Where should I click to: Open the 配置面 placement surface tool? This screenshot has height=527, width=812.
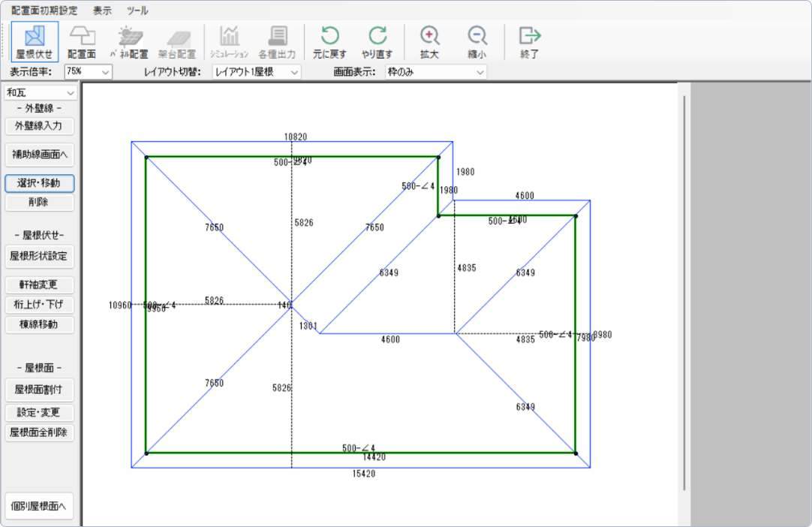click(81, 42)
